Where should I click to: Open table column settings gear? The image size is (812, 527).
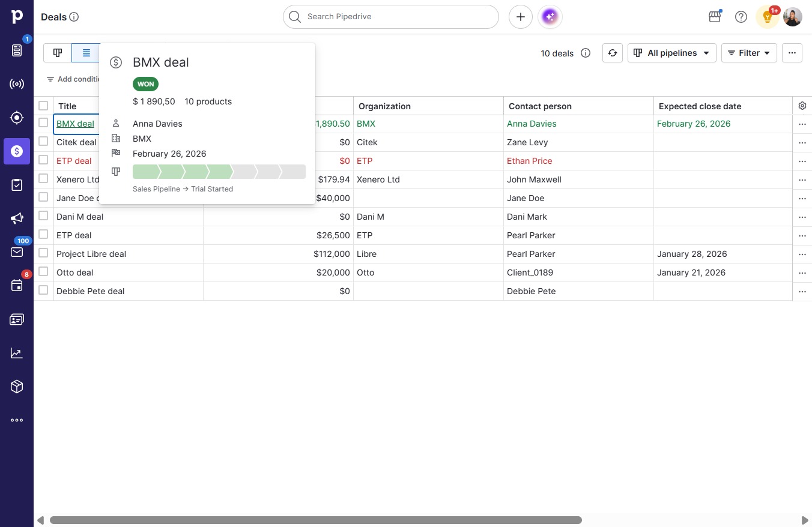[x=802, y=106]
